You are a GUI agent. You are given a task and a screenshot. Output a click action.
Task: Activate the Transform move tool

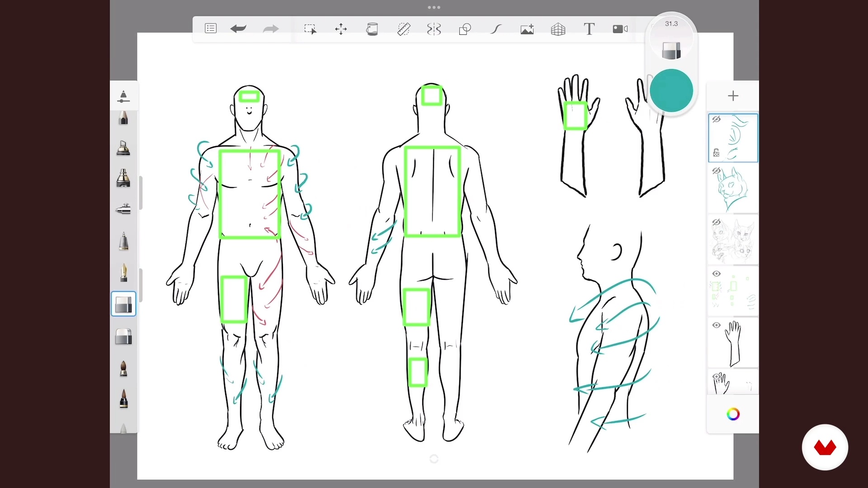[x=341, y=29]
